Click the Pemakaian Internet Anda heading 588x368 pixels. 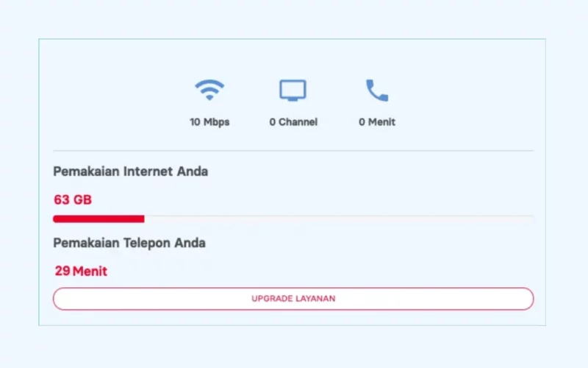(131, 171)
